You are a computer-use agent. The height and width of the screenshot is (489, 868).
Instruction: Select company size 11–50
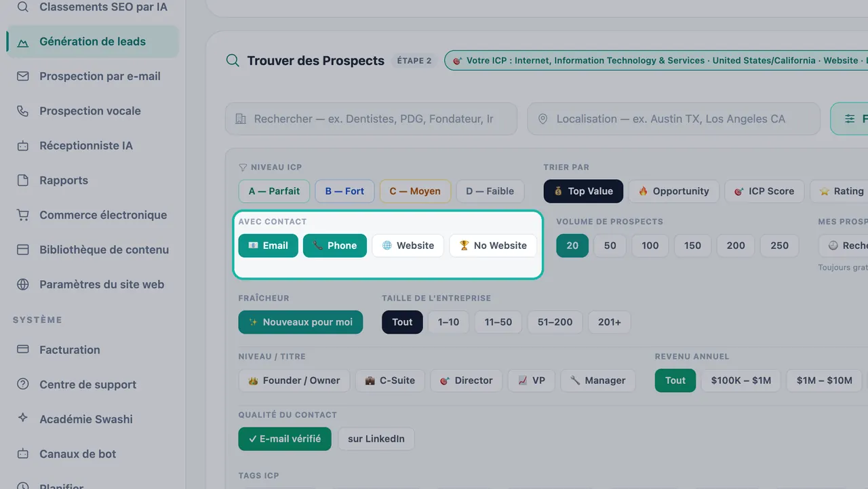point(498,322)
